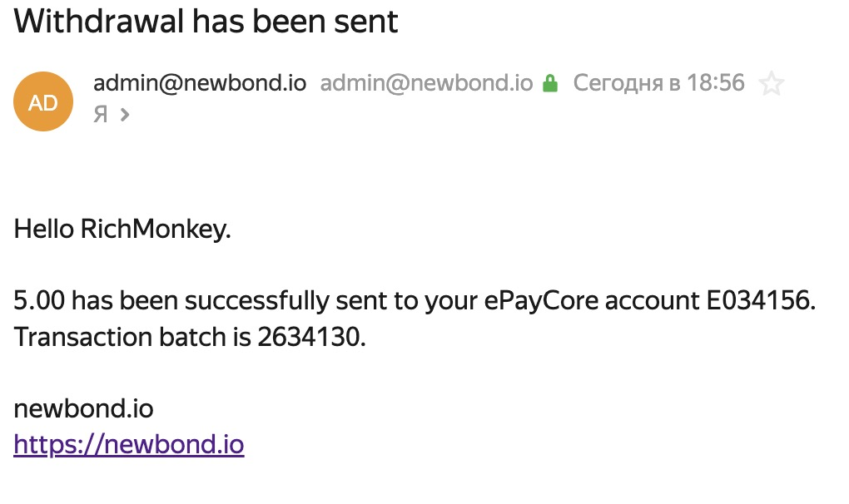Click the plain newbond.io signature text
The width and height of the screenshot is (849, 504).
click(83, 408)
